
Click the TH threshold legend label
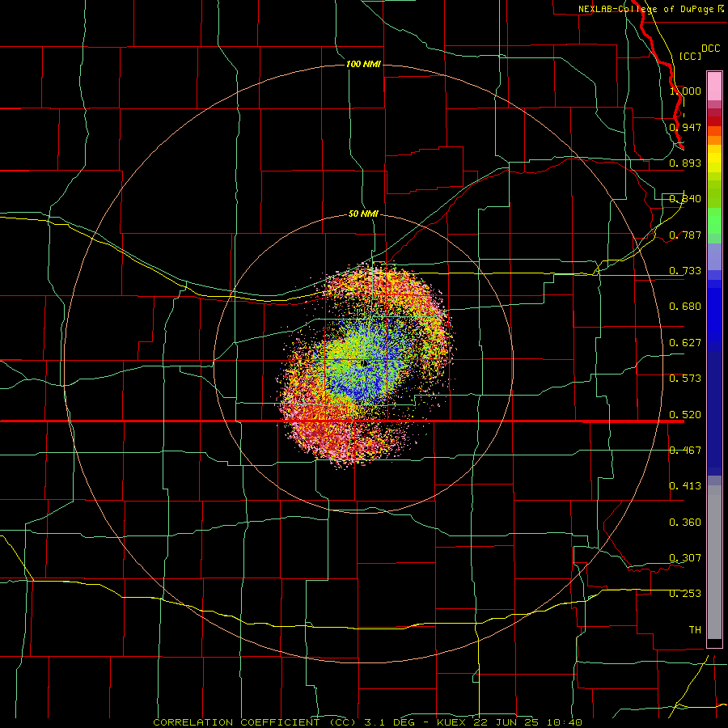tap(695, 630)
